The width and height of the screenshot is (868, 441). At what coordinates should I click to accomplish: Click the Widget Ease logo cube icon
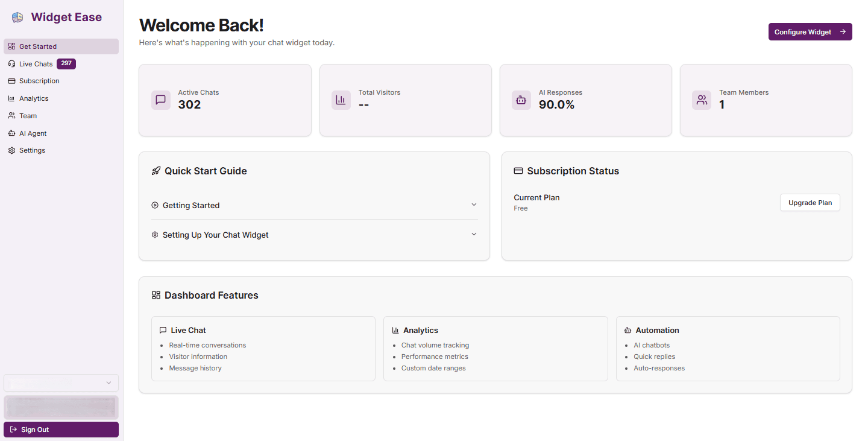[x=17, y=17]
